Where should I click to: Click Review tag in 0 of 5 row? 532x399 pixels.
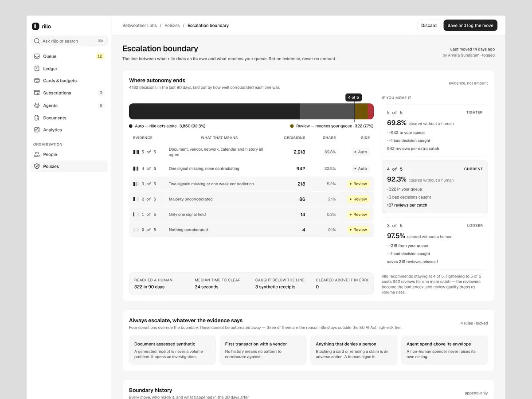tap(358, 230)
